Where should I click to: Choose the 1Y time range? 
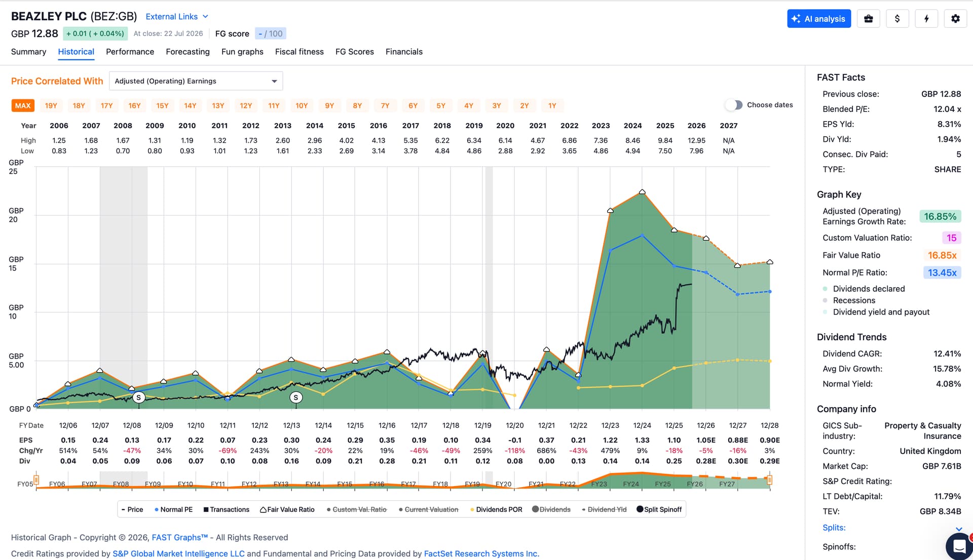(x=552, y=105)
